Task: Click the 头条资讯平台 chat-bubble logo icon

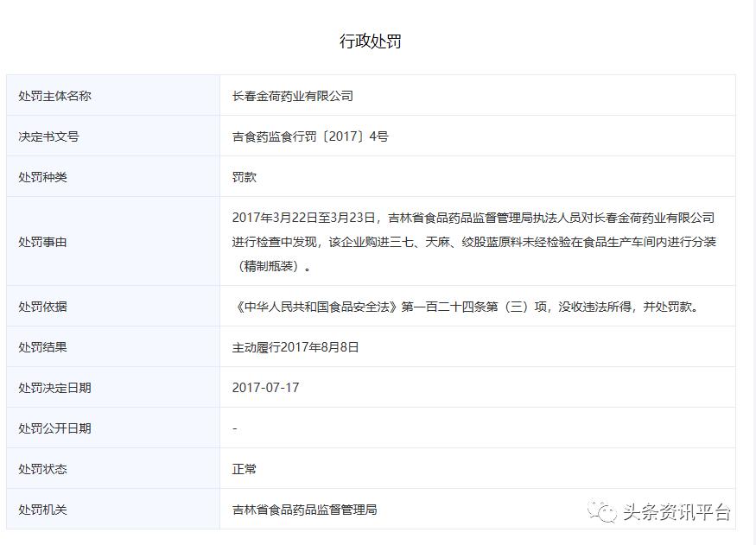Action: click(x=602, y=510)
